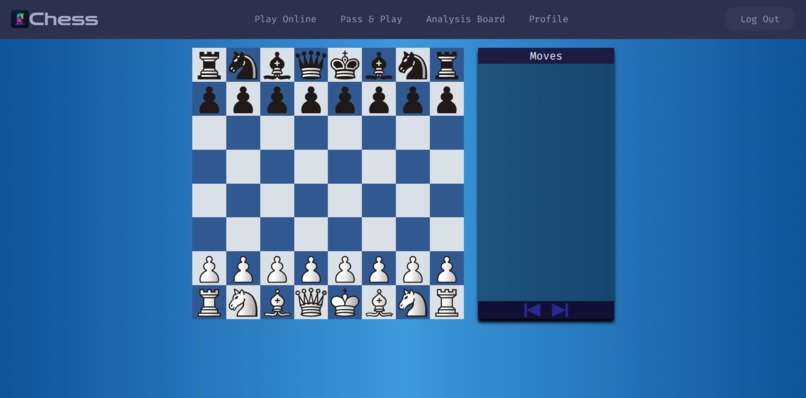Select the black pawn on g7

coord(413,99)
